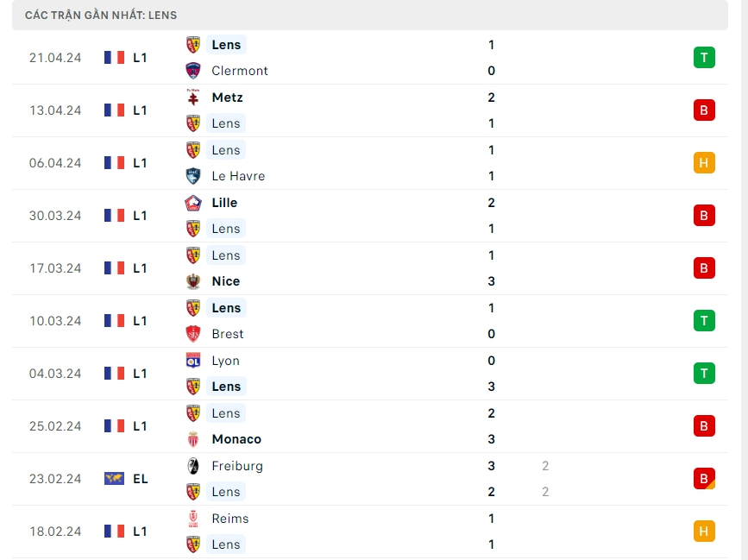Open the Le Havre team name link
The width and height of the screenshot is (748, 560).
(238, 176)
